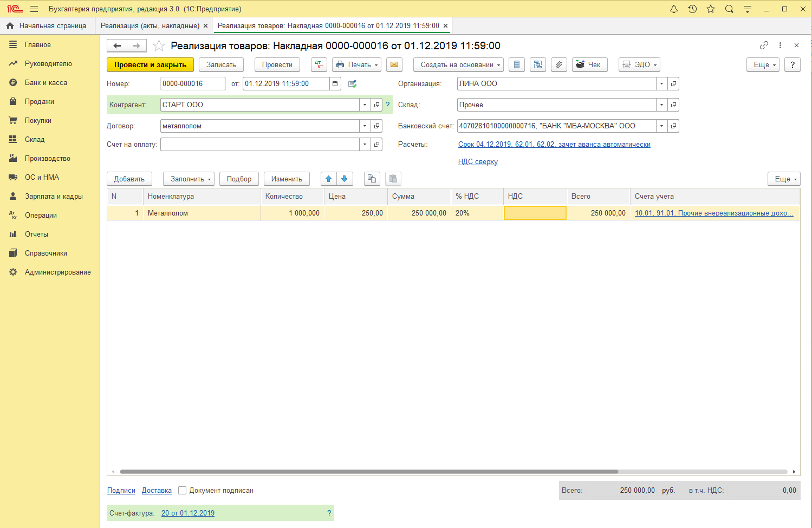Expand the Контрагент dropdown list
The width and height of the screenshot is (812, 528).
click(x=365, y=105)
